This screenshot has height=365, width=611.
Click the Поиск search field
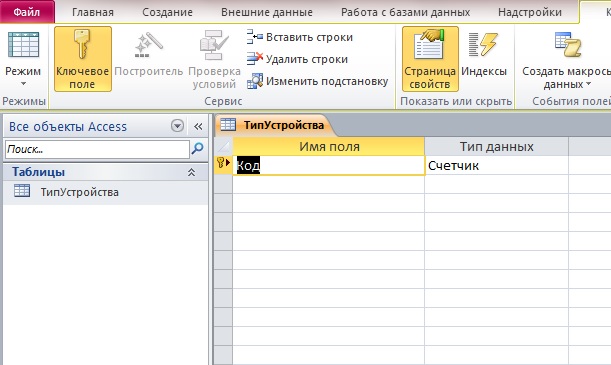click(97, 149)
